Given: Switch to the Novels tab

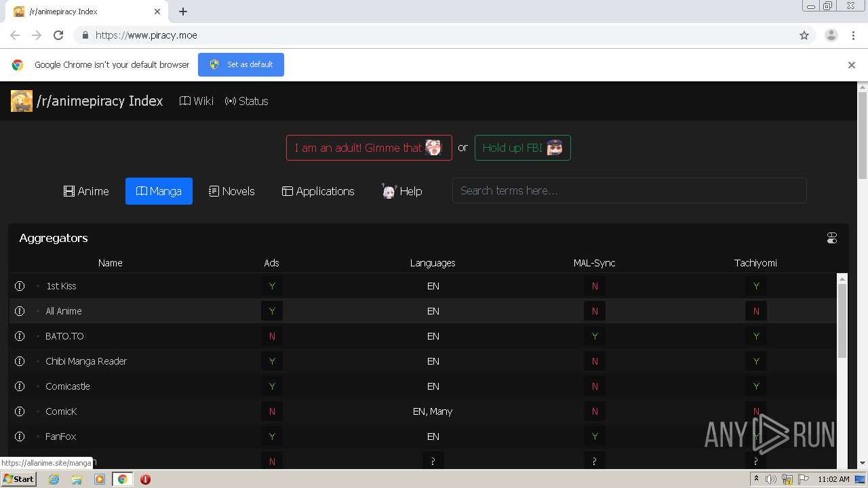Looking at the screenshot, I should pos(232,191).
